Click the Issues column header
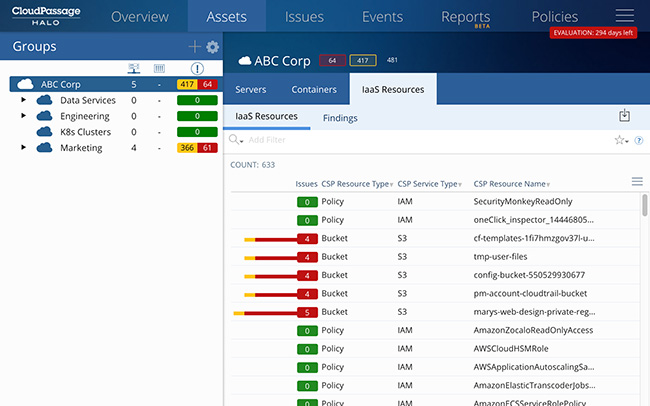650x406 pixels. (x=306, y=184)
